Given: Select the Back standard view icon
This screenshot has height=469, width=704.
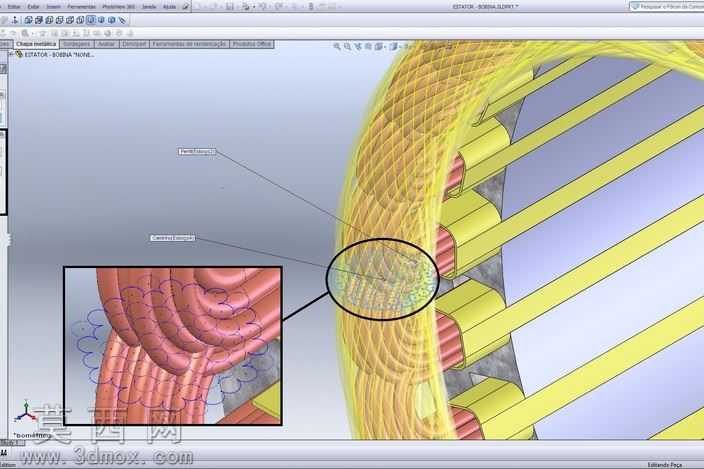Looking at the screenshot, I should click(39, 20).
